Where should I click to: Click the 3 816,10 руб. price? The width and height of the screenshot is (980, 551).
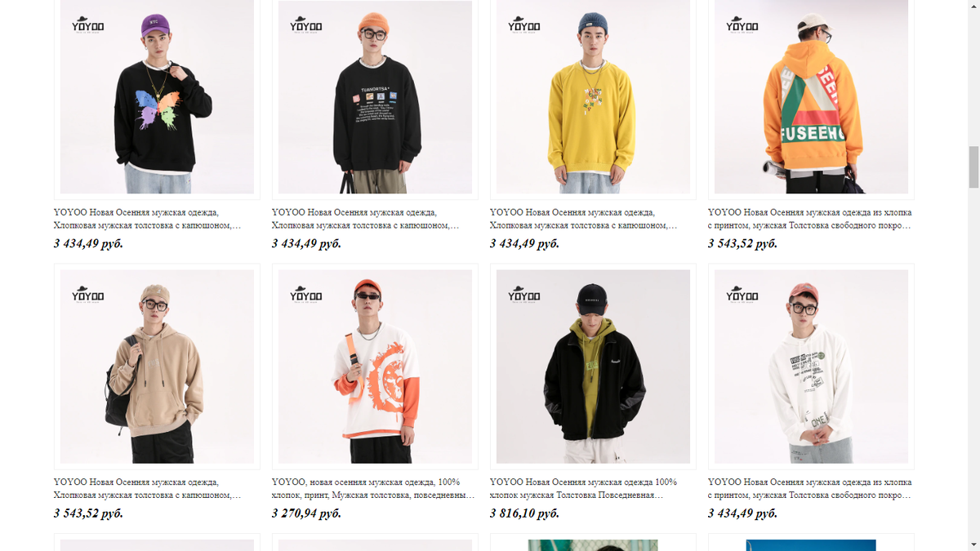tap(524, 513)
